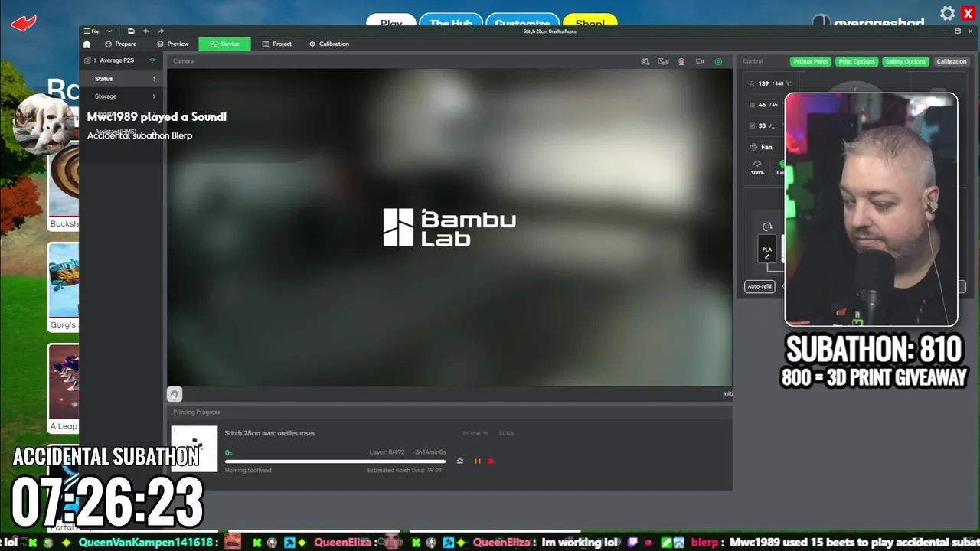Open The Hub in the game window
The image size is (980, 551).
451,23
